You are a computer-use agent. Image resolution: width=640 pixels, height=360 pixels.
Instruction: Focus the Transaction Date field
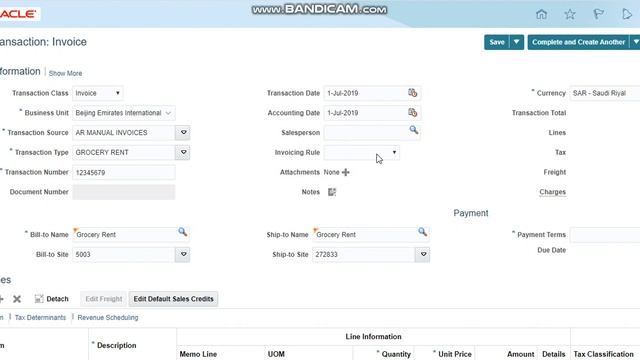(365, 93)
